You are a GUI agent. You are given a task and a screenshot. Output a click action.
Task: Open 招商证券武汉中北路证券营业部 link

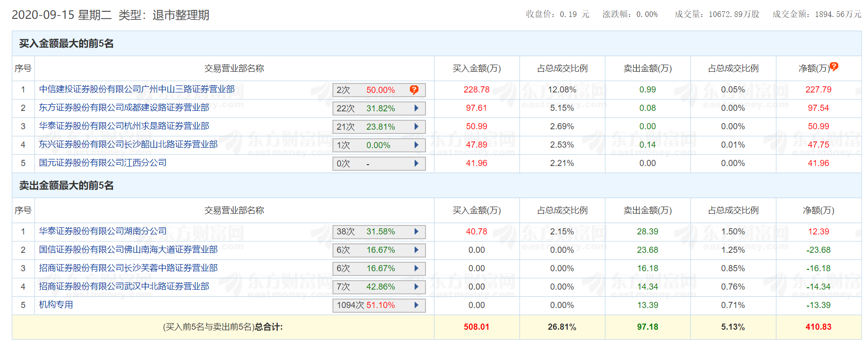124,286
